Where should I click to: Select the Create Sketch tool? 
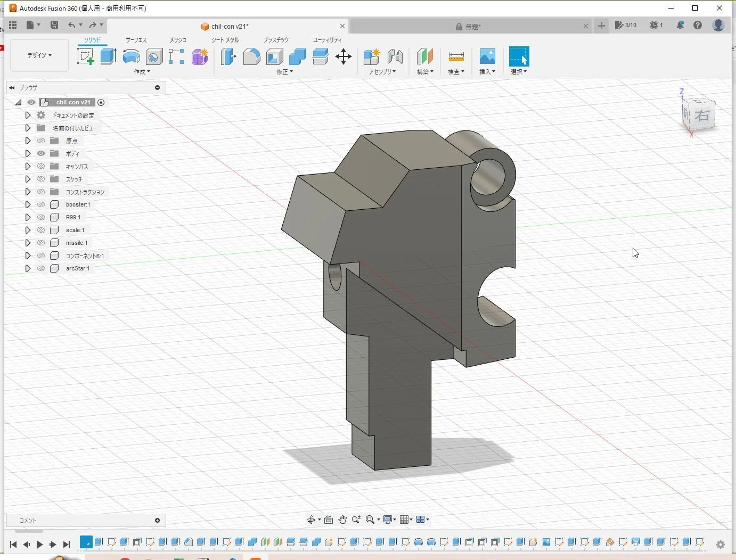coord(85,56)
